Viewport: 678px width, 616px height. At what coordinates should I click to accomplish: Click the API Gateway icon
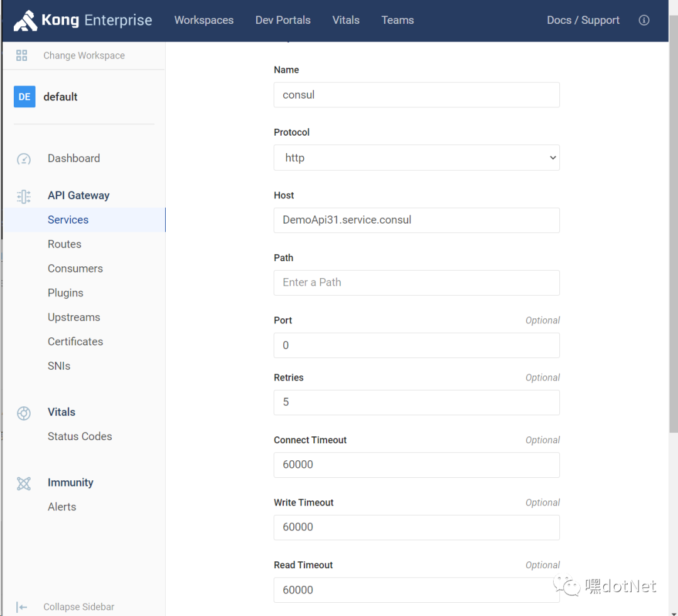tap(24, 196)
